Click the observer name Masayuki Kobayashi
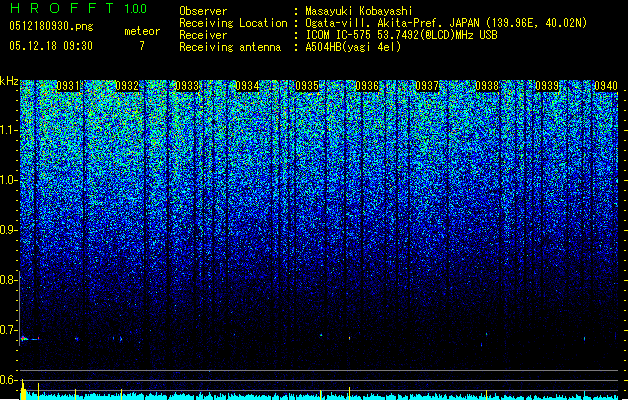Image resolution: width=629 pixels, height=400 pixels. pyautogui.click(x=359, y=11)
